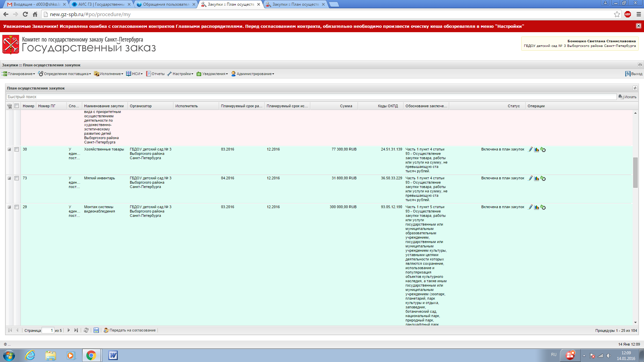Jump to last page of procedures

click(x=76, y=330)
